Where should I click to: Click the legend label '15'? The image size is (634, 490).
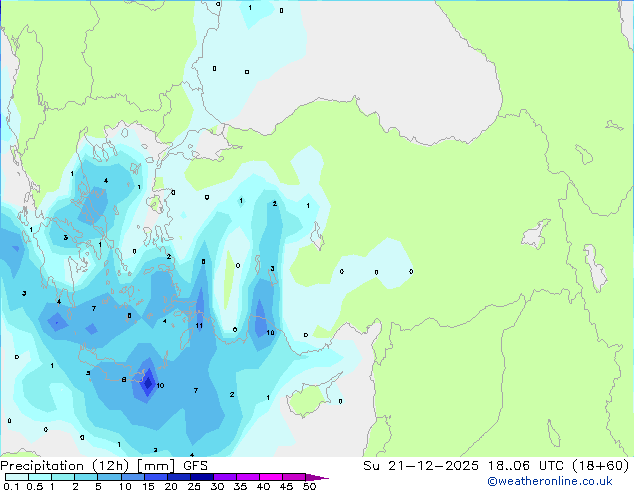coord(148,486)
